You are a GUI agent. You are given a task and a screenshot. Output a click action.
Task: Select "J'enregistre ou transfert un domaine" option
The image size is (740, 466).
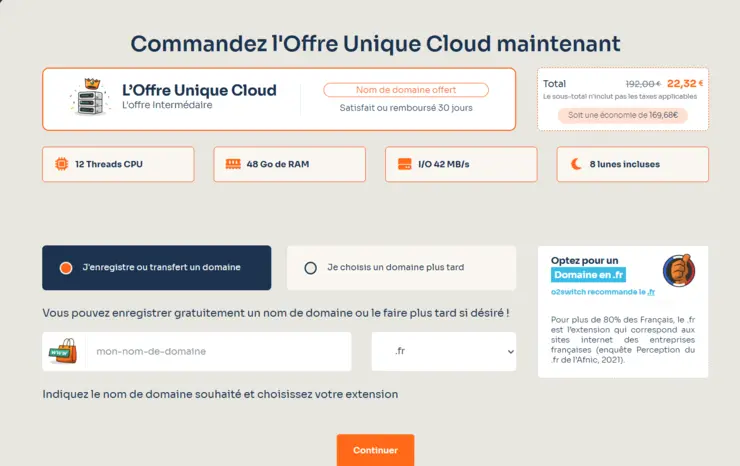point(157,267)
